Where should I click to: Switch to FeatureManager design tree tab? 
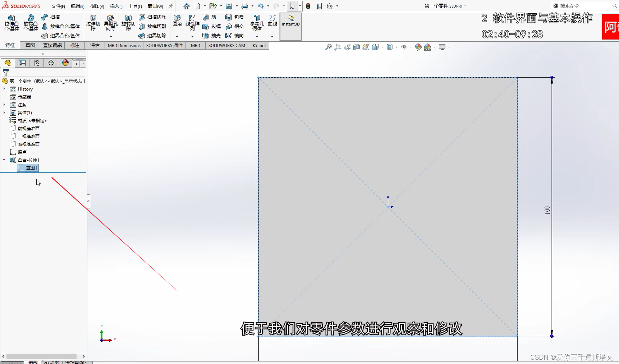pos(8,63)
